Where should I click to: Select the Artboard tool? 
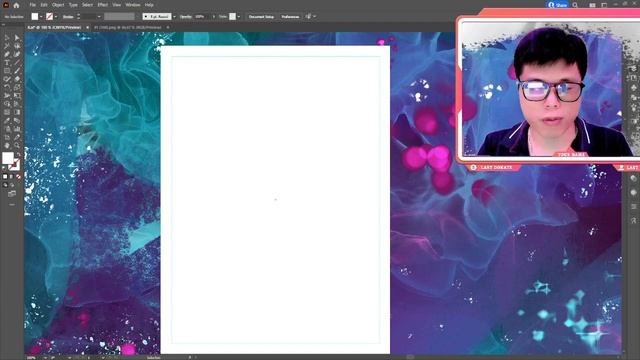pos(7,137)
